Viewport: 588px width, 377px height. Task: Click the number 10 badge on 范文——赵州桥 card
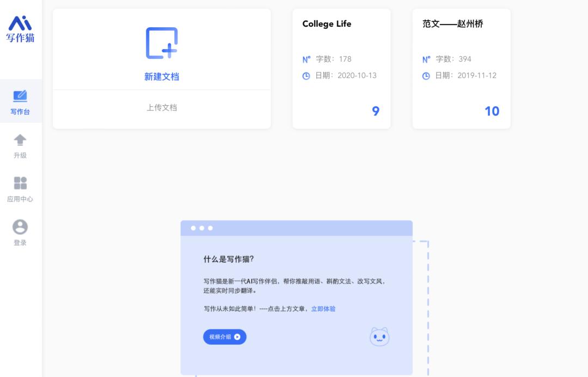[x=492, y=111]
